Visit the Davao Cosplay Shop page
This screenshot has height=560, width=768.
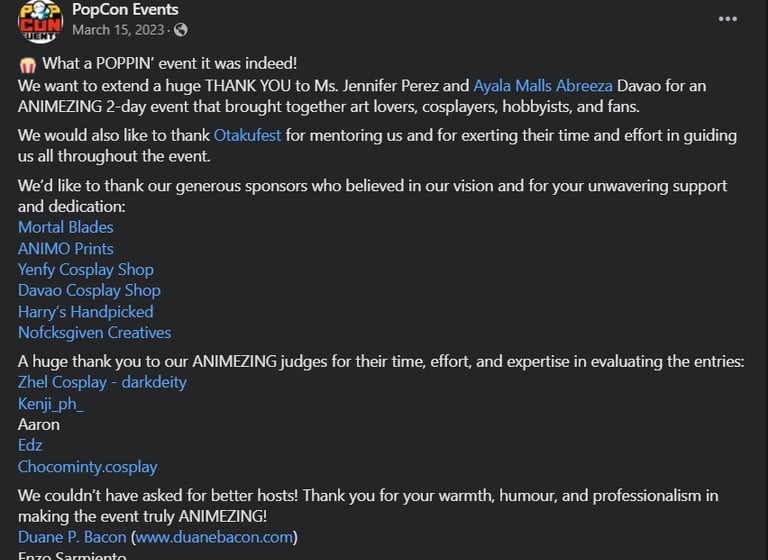pos(89,290)
